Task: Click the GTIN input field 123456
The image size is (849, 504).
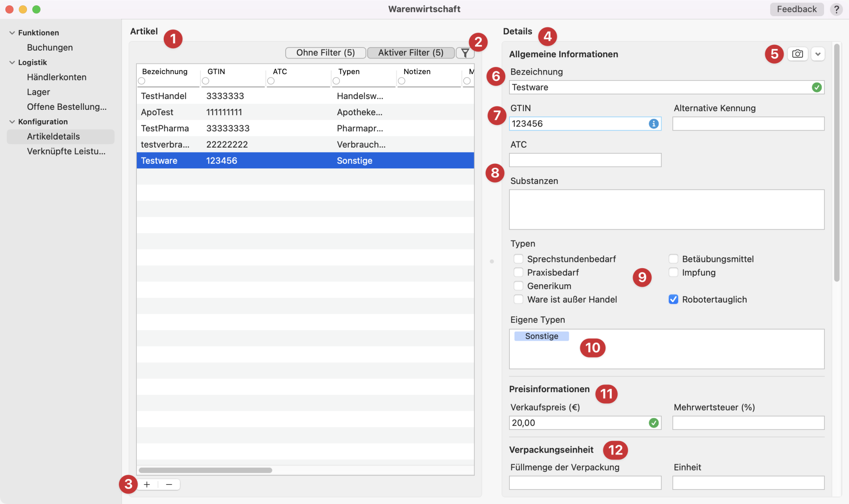Action: [x=585, y=124]
